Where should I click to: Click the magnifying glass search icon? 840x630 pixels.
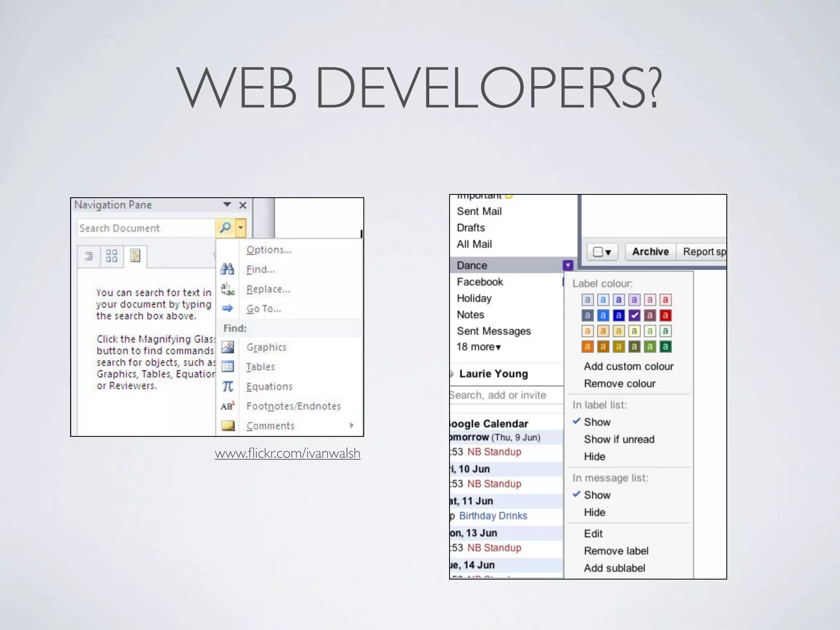pyautogui.click(x=226, y=227)
